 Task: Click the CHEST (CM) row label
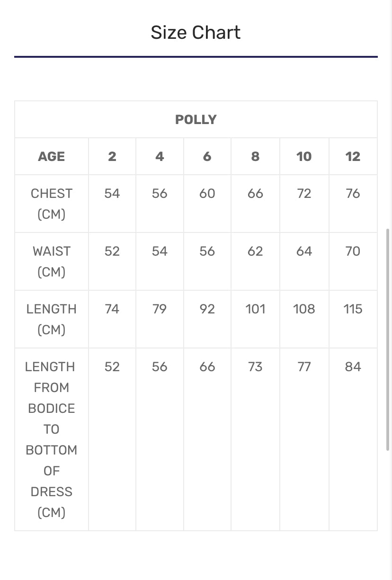(51, 204)
